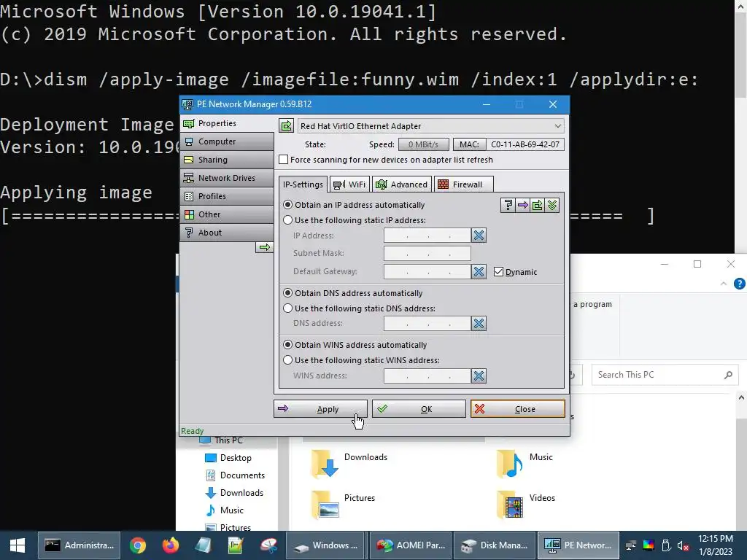Viewport: 747px width, 560px height.
Task: Open the Pictures folder in Explorer main pane
Action: 343,505
